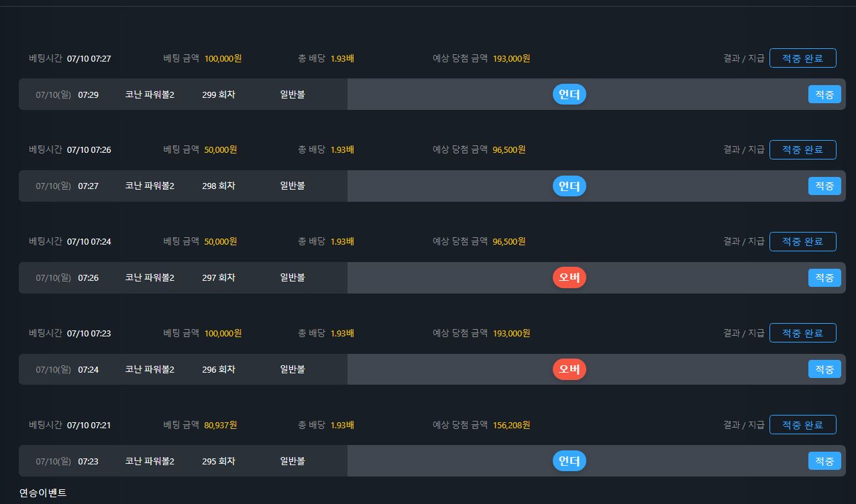Select the 언더 badge in 298 회차 row
856x504 pixels.
click(x=569, y=186)
